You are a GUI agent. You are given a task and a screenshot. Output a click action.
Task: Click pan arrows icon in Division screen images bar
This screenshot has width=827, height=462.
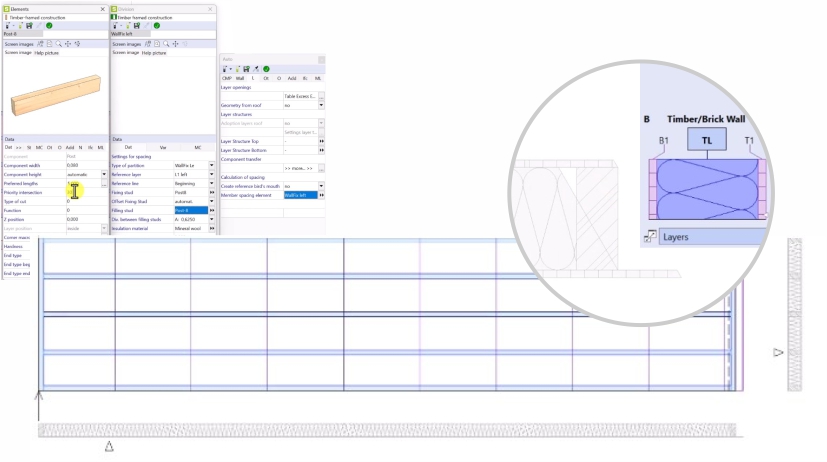pos(175,44)
